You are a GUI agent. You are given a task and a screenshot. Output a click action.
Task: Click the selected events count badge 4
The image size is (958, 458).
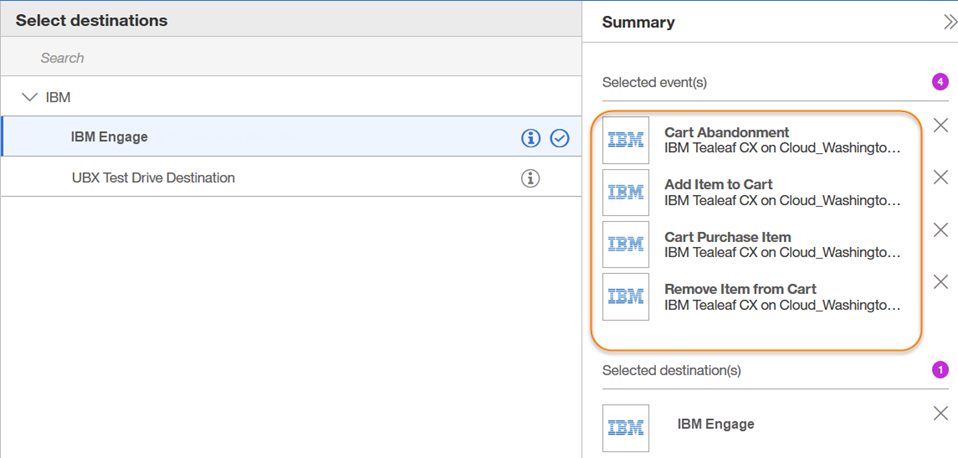pos(940,81)
